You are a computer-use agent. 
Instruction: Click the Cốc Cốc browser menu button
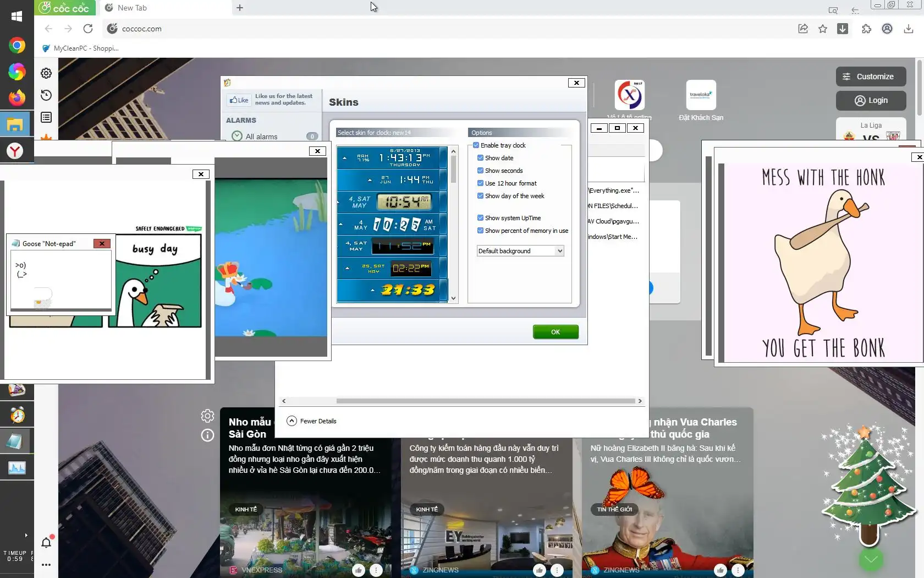click(x=65, y=8)
